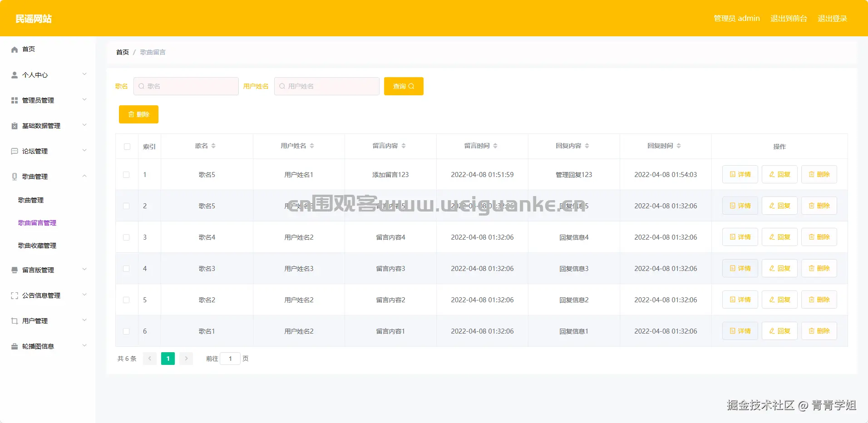Select page 1 in pagination
This screenshot has height=423, width=868.
pyautogui.click(x=168, y=359)
